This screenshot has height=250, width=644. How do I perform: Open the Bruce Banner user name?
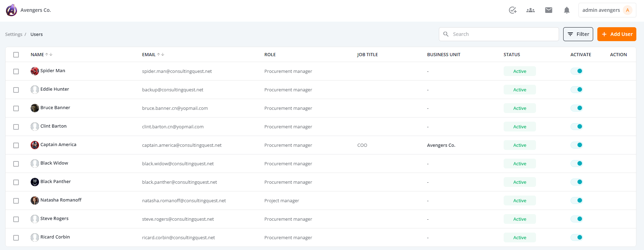(55, 108)
